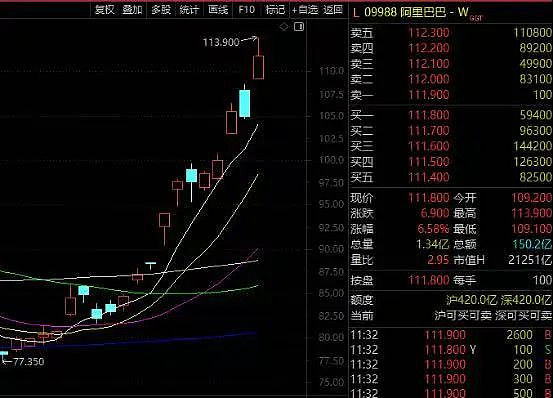This screenshot has height=398, width=554.
Task: Open the F10 company info page
Action: (247, 10)
